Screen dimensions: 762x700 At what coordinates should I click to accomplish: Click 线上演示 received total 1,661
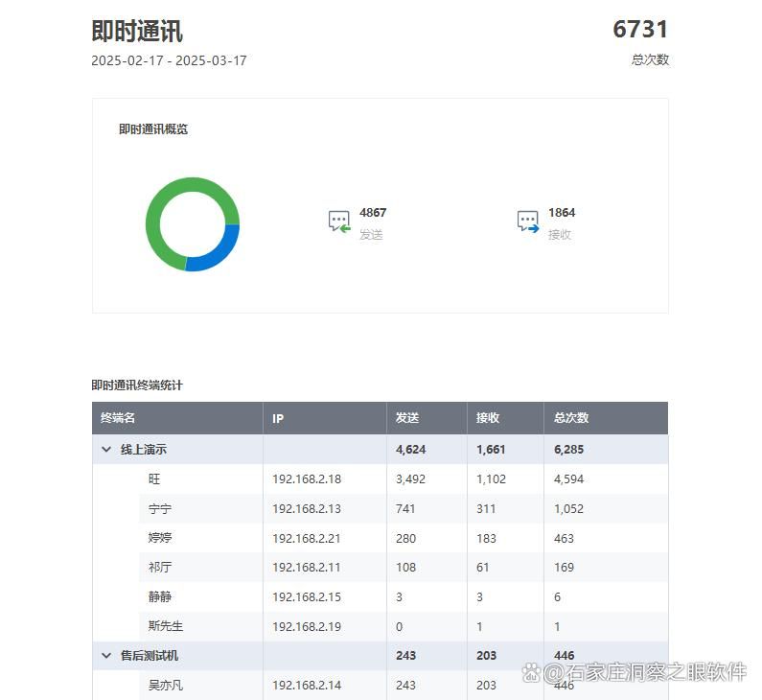[x=491, y=450]
